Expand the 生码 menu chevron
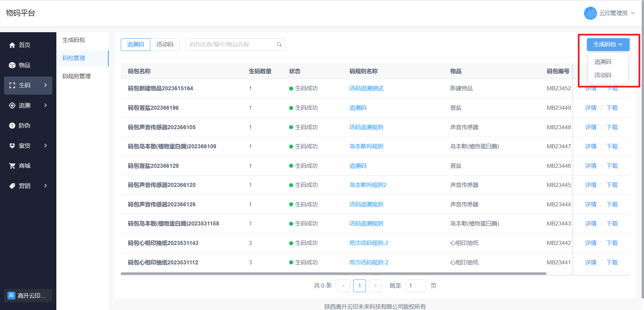This screenshot has width=644, height=310. click(x=46, y=85)
